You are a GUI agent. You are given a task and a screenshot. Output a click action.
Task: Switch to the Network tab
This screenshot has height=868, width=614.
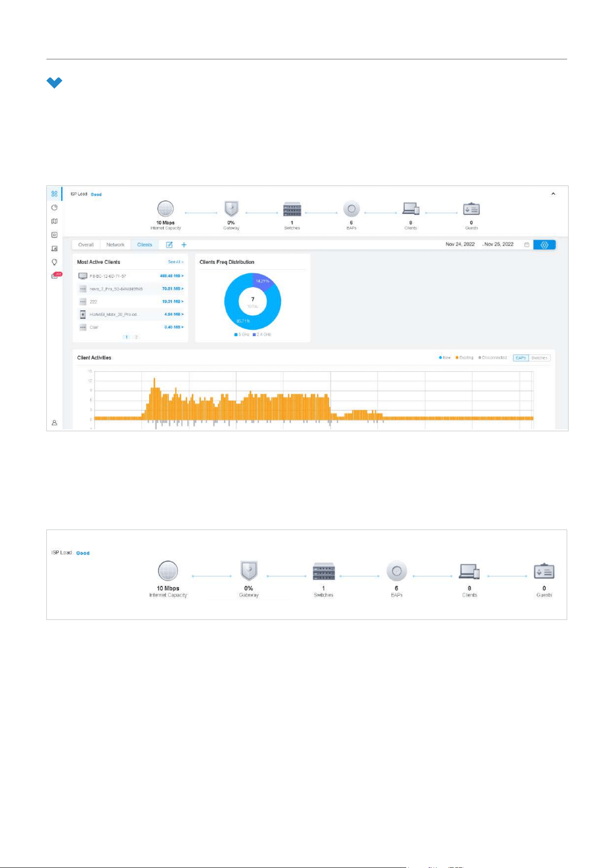click(115, 245)
